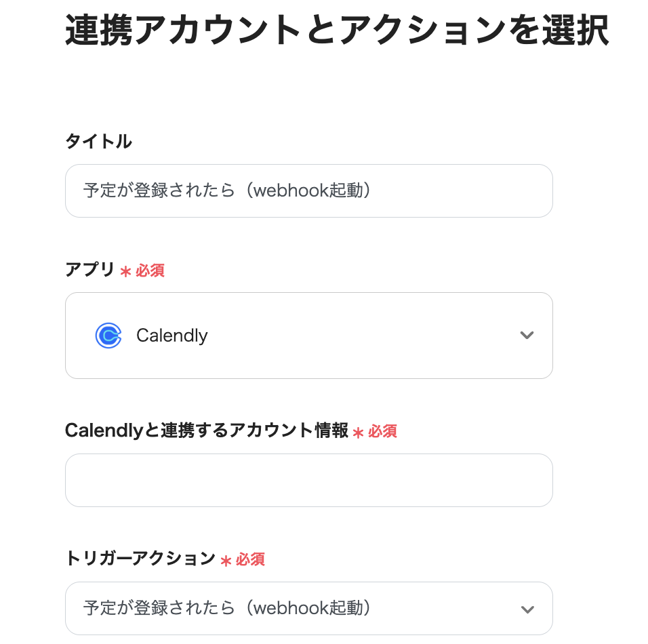Screen dimensions: 648x644
Task: Click the red asterisk next to トリガーアクション
Action: coord(226,560)
